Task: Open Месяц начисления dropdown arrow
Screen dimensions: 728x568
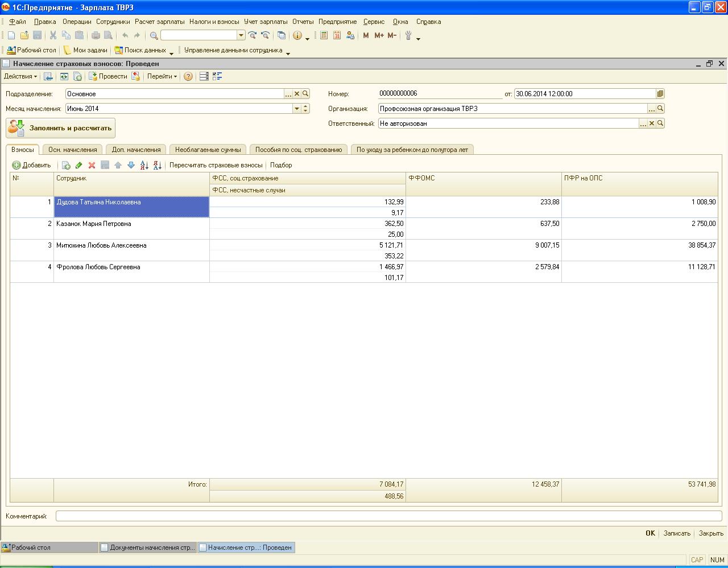Action: coord(297,109)
